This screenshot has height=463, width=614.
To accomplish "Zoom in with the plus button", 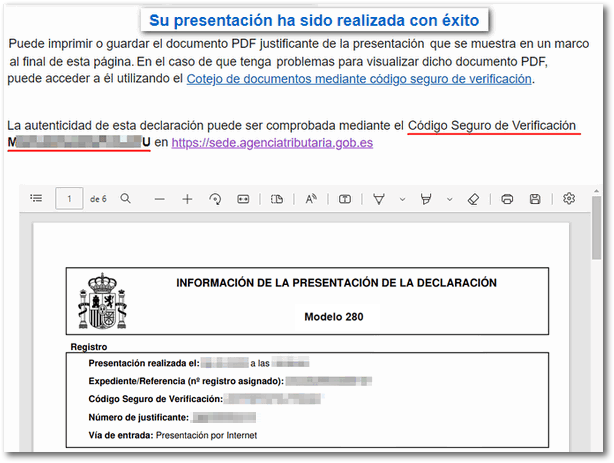I will 187,199.
